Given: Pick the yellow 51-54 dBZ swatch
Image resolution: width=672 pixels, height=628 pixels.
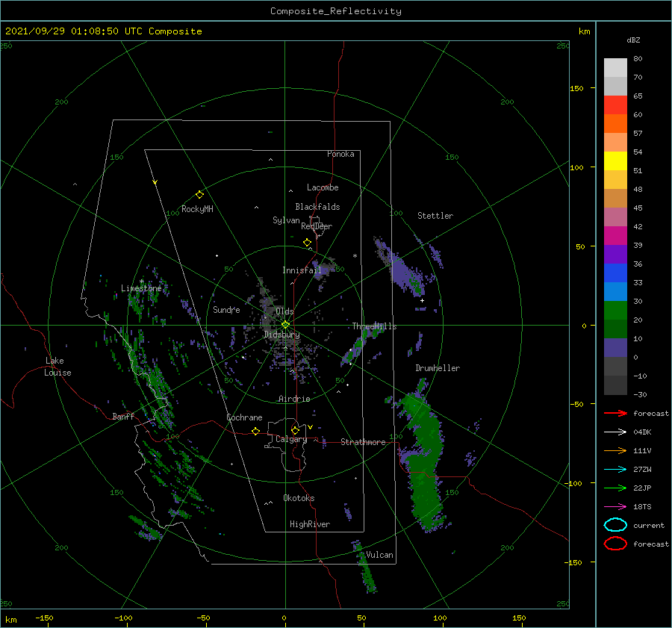Looking at the screenshot, I should tap(615, 161).
